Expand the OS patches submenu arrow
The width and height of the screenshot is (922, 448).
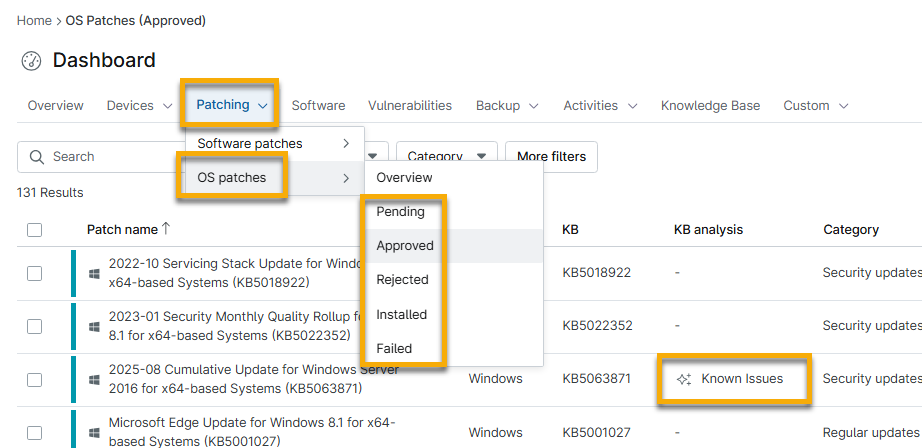[346, 178]
